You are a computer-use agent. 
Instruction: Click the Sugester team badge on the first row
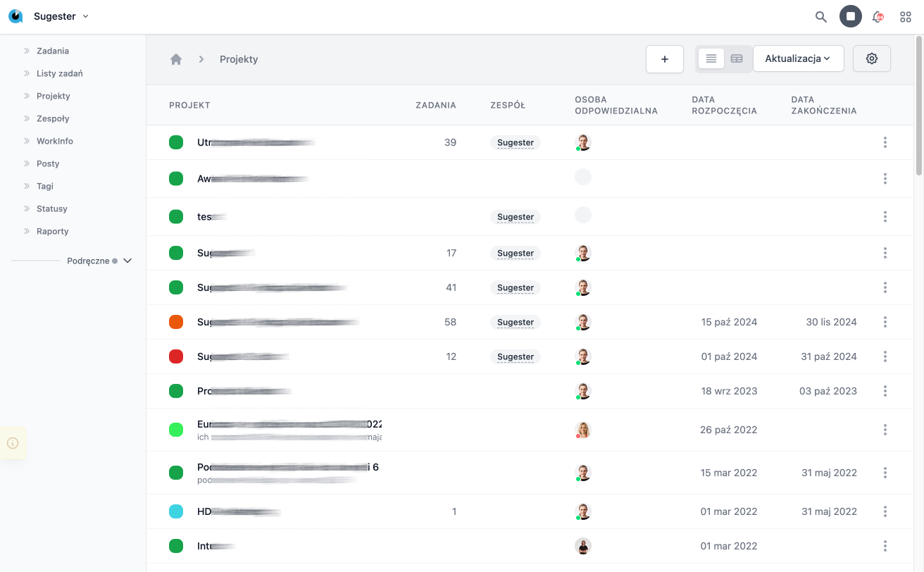(515, 142)
